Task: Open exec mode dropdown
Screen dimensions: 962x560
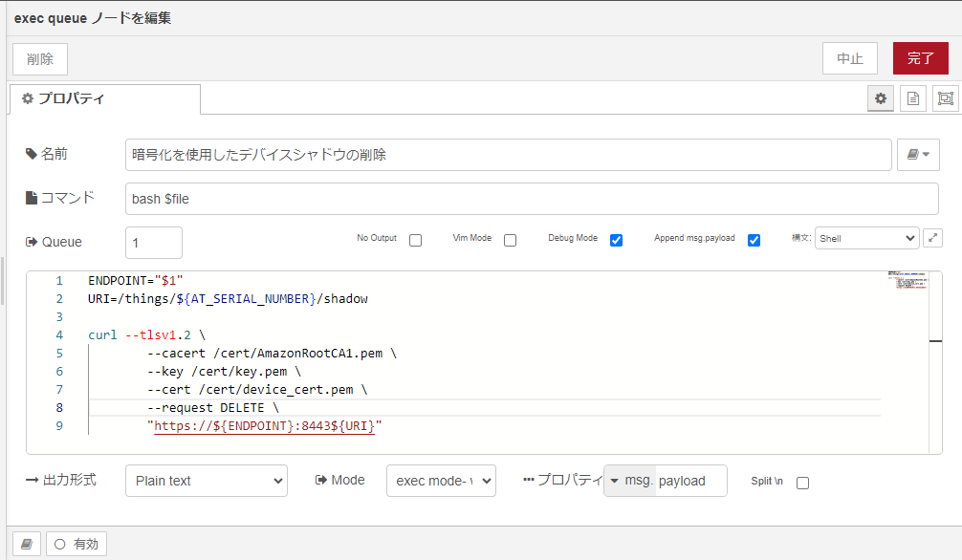Action: [441, 481]
